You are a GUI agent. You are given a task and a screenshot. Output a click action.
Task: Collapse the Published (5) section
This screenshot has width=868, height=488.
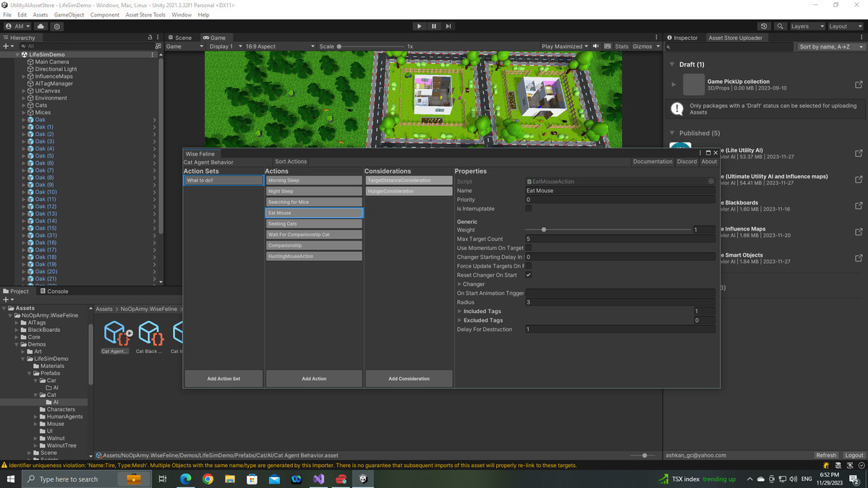point(672,133)
